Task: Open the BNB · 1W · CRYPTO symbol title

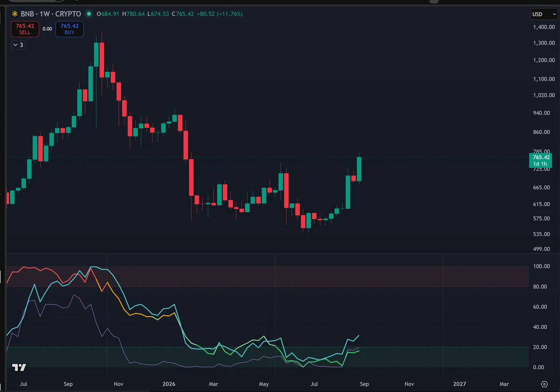Action: [51, 14]
